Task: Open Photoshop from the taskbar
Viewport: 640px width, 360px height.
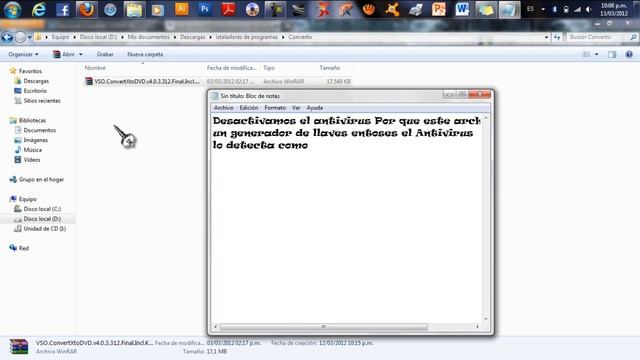Action: pos(204,9)
